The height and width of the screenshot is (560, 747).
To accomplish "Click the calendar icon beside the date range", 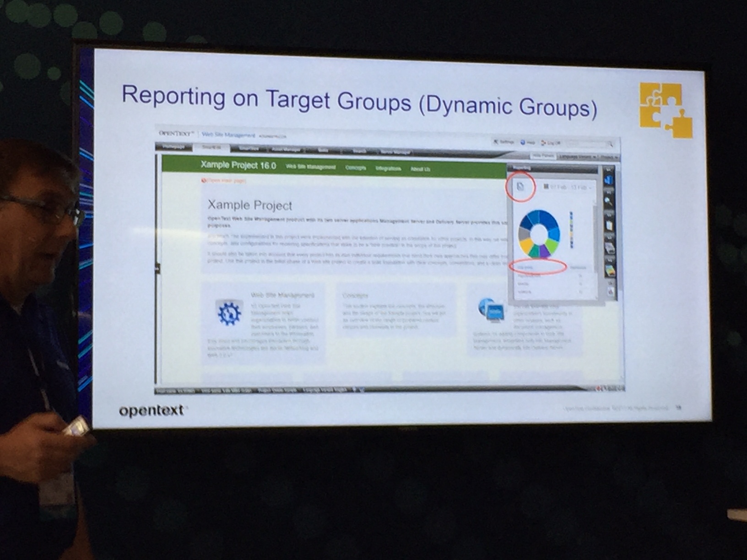I will [546, 187].
